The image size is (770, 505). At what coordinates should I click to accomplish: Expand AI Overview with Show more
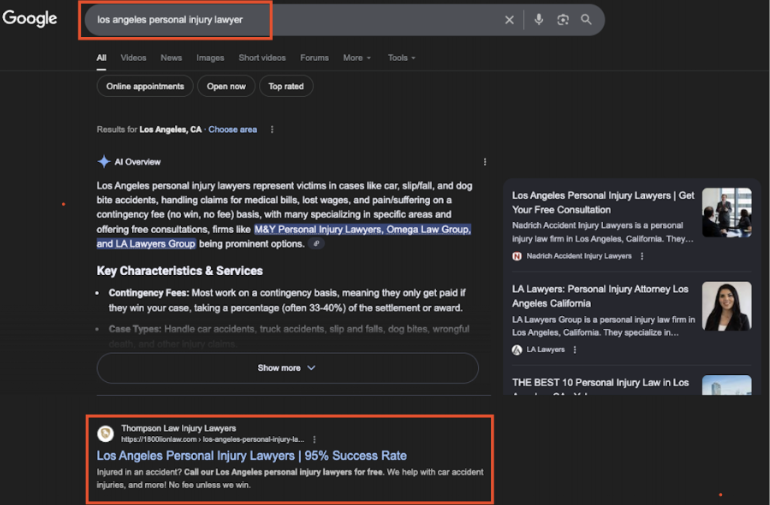287,368
